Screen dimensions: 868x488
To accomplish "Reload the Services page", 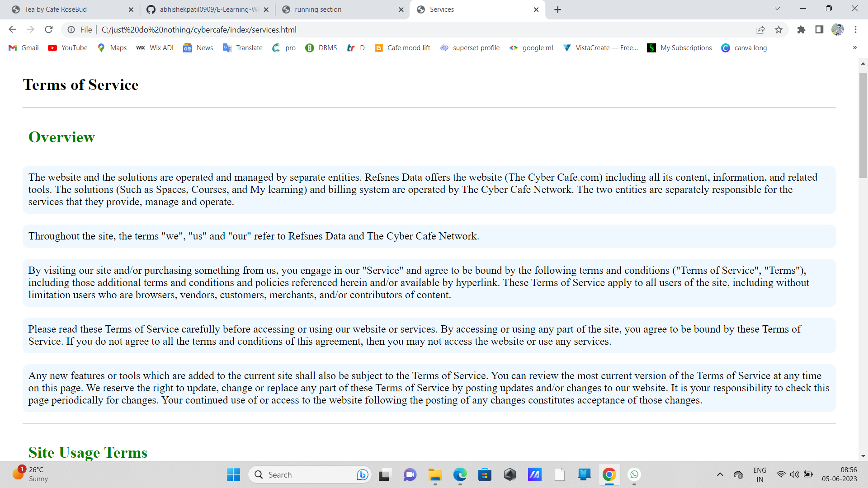I will coord(49,30).
